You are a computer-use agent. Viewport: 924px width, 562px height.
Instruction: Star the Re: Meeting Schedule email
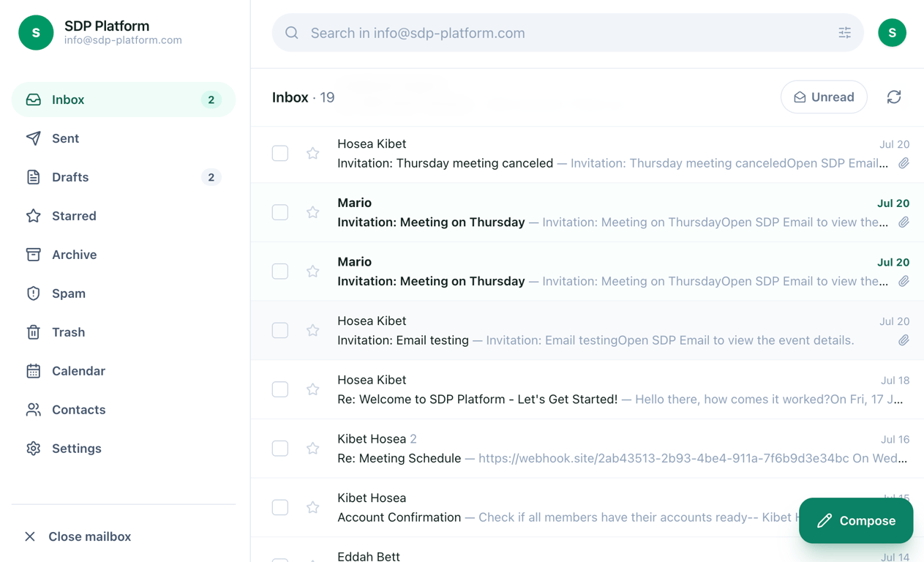tap(313, 449)
